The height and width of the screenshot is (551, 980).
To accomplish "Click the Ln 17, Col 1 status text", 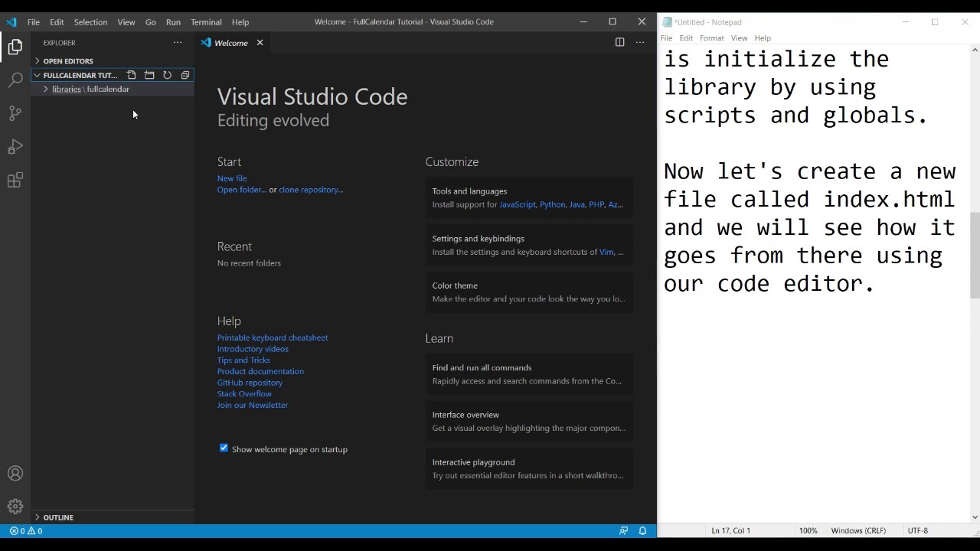I will [730, 530].
